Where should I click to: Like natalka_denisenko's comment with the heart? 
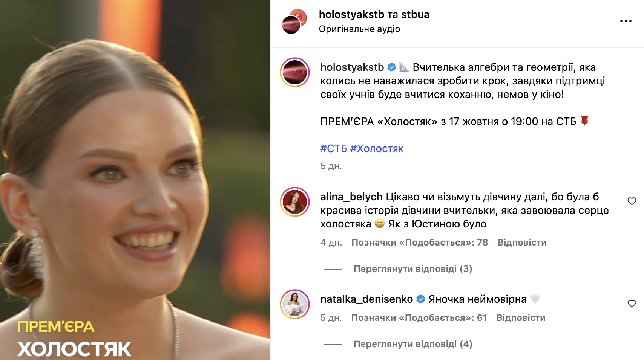(632, 304)
